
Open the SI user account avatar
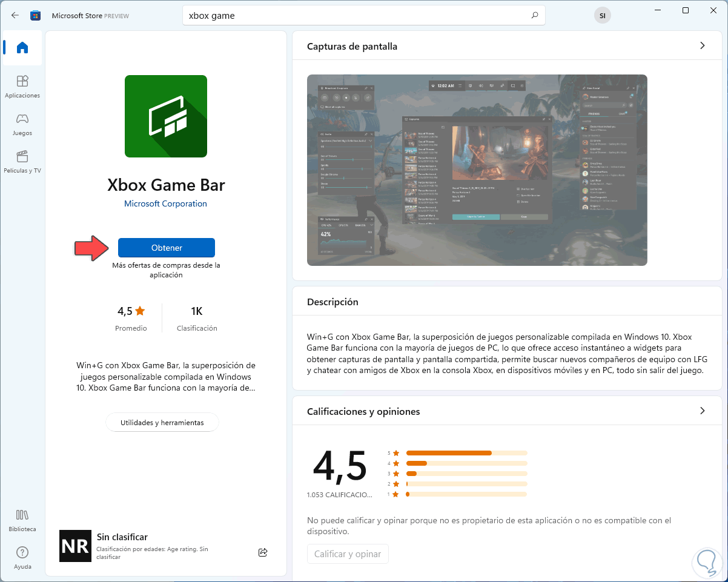(x=602, y=16)
